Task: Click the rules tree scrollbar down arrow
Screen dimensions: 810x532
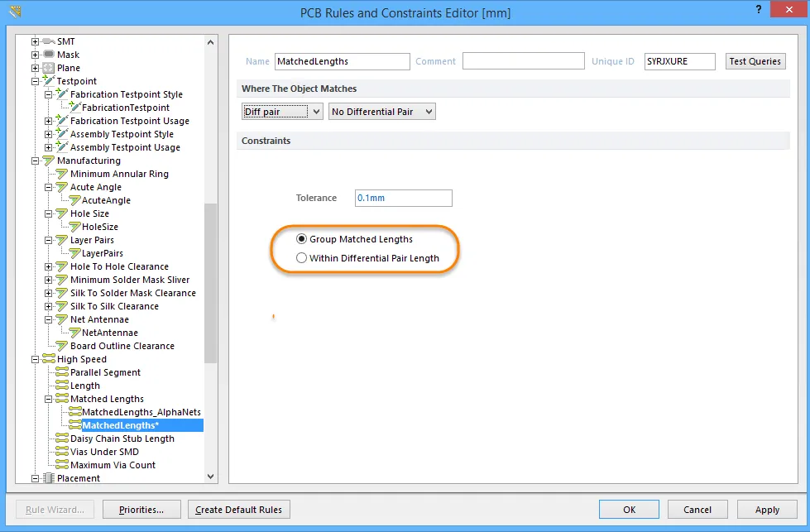Action: pos(210,477)
